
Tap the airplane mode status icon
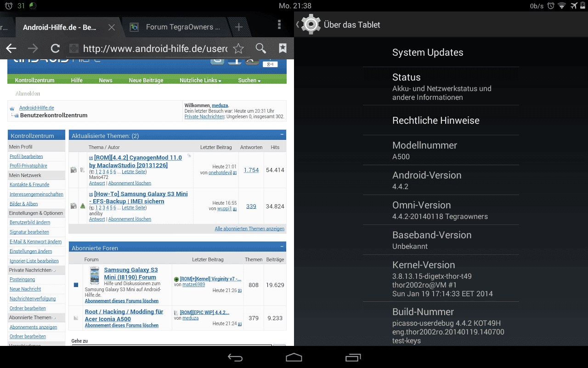click(574, 6)
